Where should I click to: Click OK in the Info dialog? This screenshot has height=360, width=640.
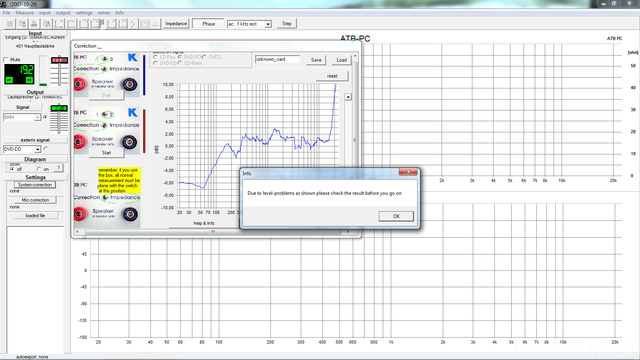[x=396, y=216]
